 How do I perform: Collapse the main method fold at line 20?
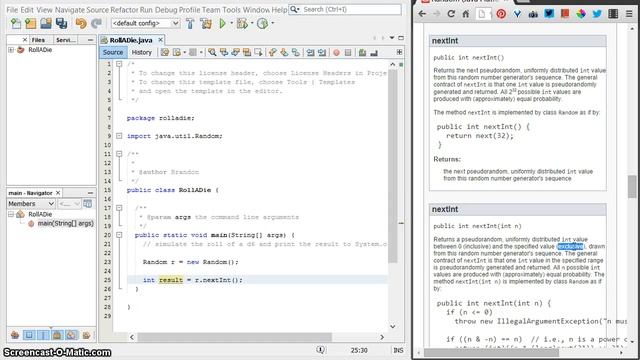(119, 235)
